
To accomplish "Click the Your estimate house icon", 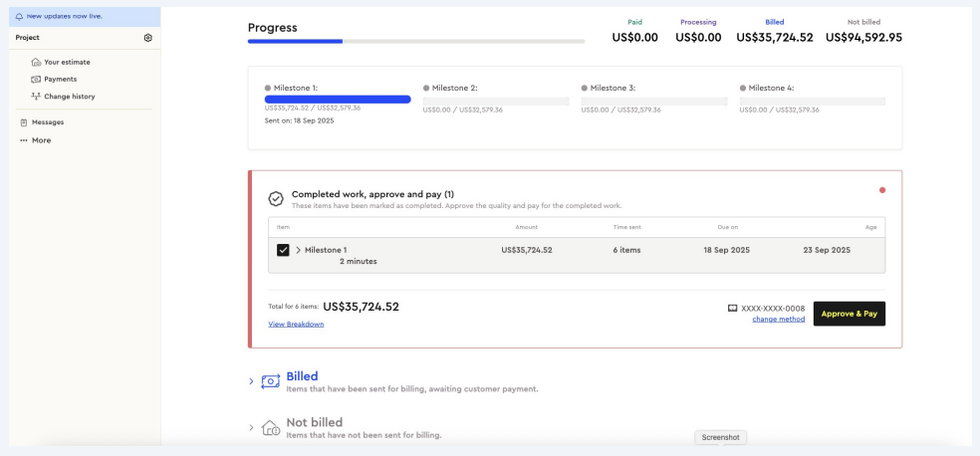I will tap(37, 63).
